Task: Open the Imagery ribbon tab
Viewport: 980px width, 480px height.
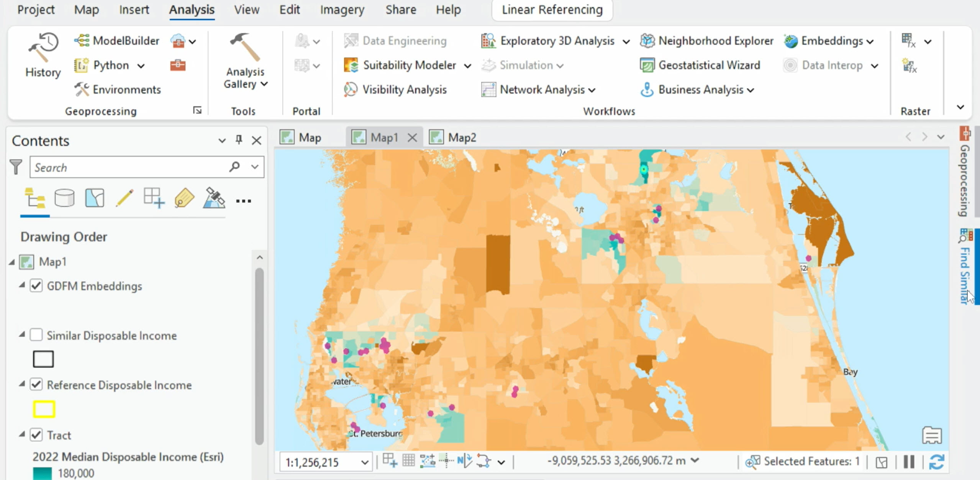Action: click(342, 10)
